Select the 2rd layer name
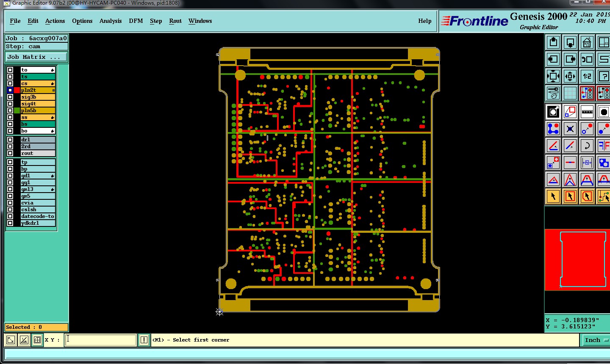 pos(38,146)
